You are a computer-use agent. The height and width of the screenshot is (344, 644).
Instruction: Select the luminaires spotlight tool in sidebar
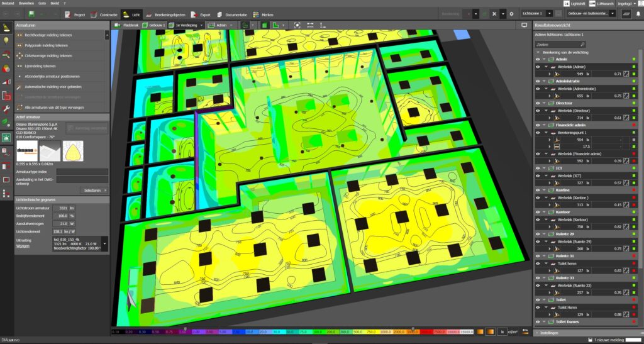(x=6, y=28)
